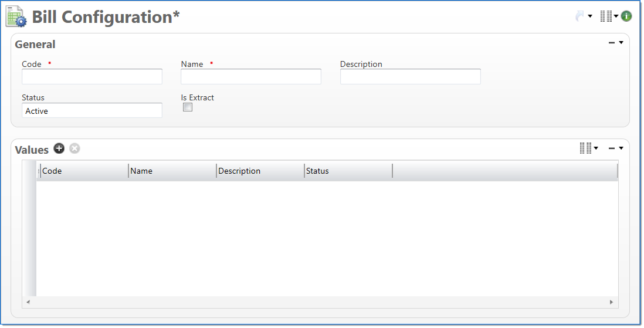Click the curved arrow action icon

(x=579, y=16)
